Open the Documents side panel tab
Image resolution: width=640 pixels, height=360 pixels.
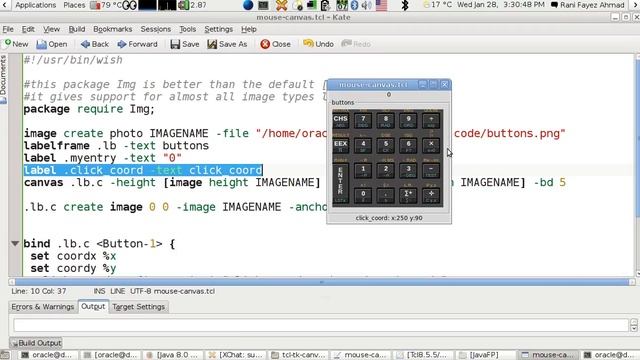[x=4, y=79]
